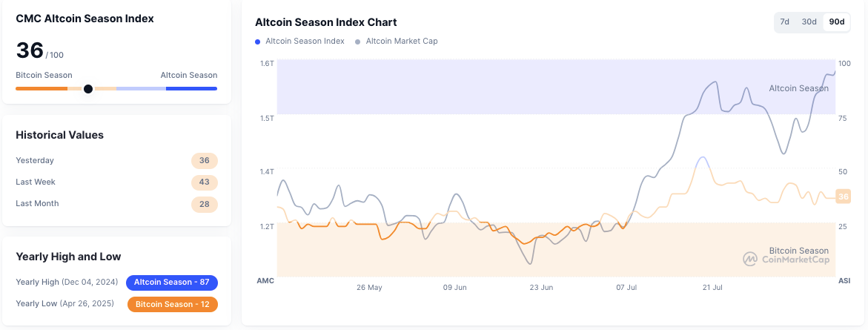Click the Last Month value badge 28
The height and width of the screenshot is (330, 868).
tap(204, 204)
